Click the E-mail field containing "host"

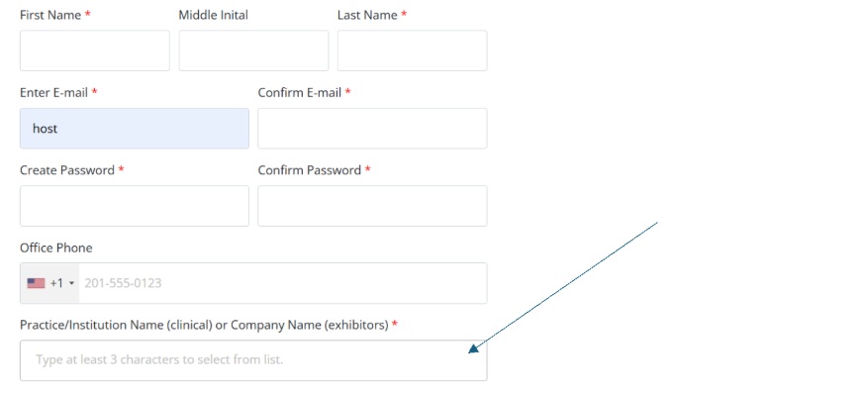[135, 129]
